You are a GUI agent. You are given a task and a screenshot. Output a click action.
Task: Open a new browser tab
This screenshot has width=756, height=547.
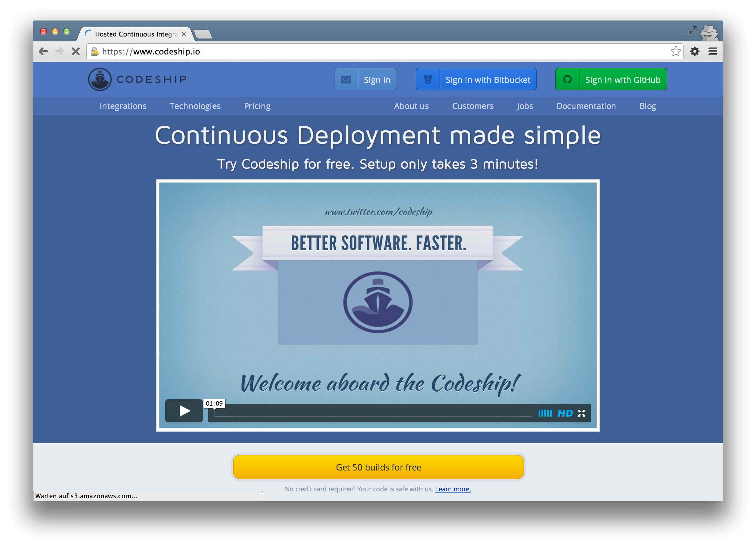coord(203,34)
